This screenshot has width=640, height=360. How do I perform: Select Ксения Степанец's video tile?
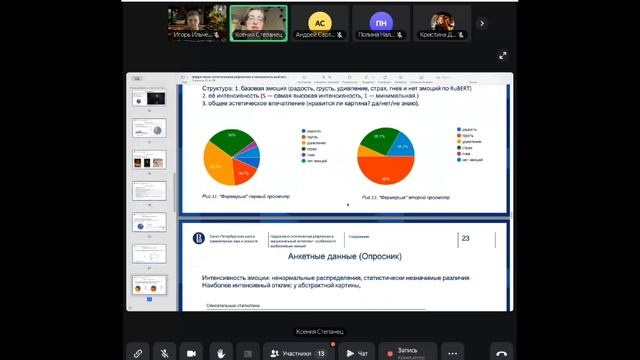click(x=258, y=23)
